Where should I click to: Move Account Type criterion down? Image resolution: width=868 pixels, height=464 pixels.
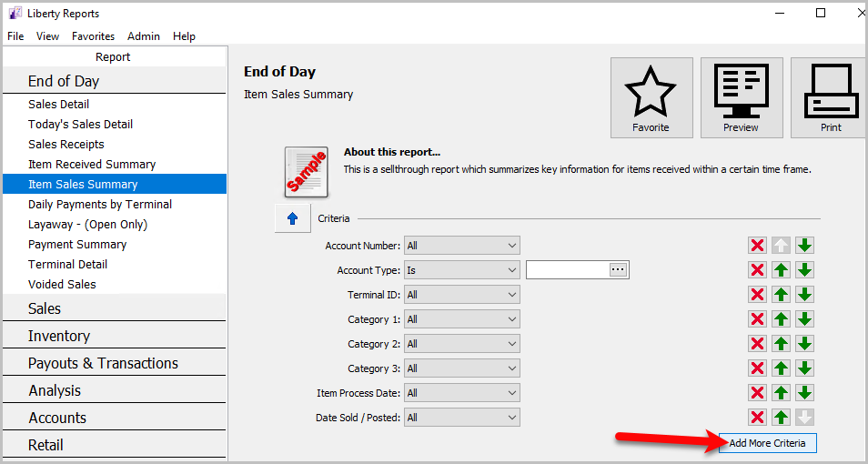tap(805, 269)
